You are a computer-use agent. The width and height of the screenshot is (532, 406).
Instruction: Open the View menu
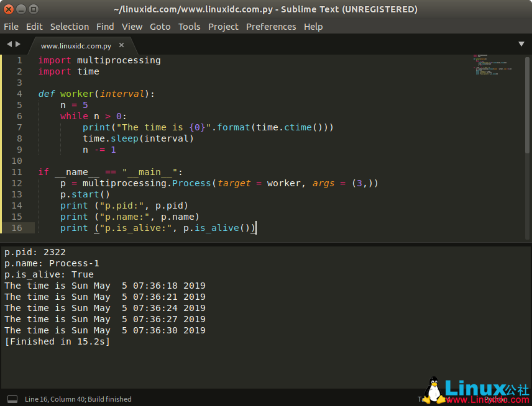tap(132, 27)
